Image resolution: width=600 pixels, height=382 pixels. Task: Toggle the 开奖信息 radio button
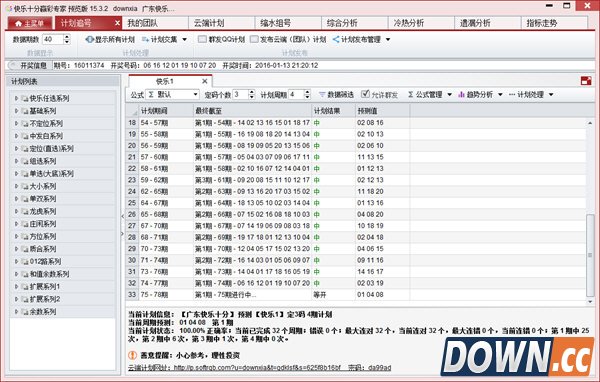pyautogui.click(x=13, y=65)
